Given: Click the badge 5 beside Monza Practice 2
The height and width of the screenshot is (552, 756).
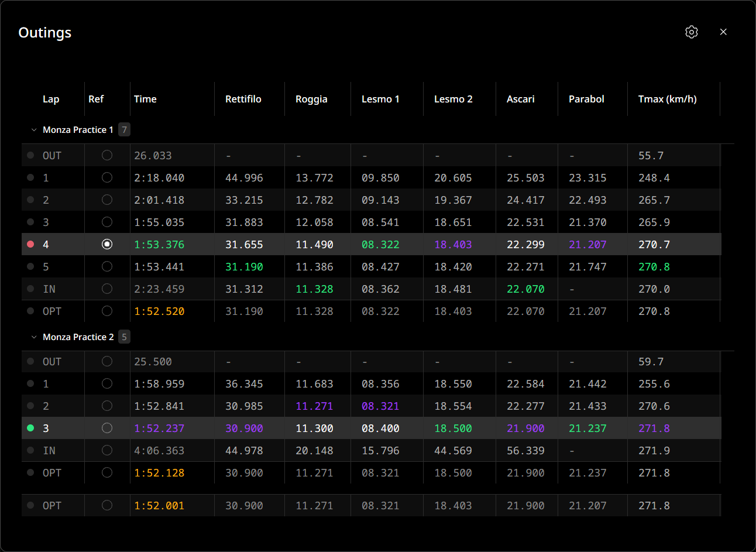Looking at the screenshot, I should (x=124, y=337).
